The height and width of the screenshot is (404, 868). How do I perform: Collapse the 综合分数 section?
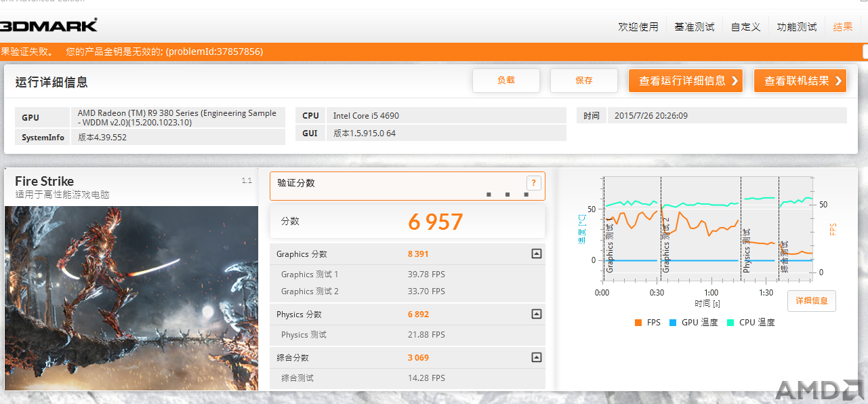537,357
